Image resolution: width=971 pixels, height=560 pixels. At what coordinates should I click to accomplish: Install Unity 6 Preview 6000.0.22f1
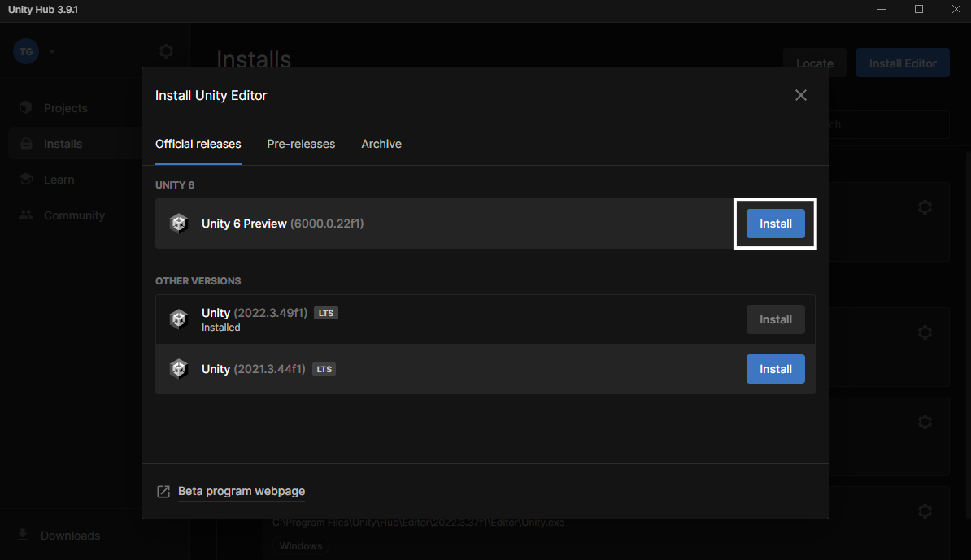click(775, 224)
